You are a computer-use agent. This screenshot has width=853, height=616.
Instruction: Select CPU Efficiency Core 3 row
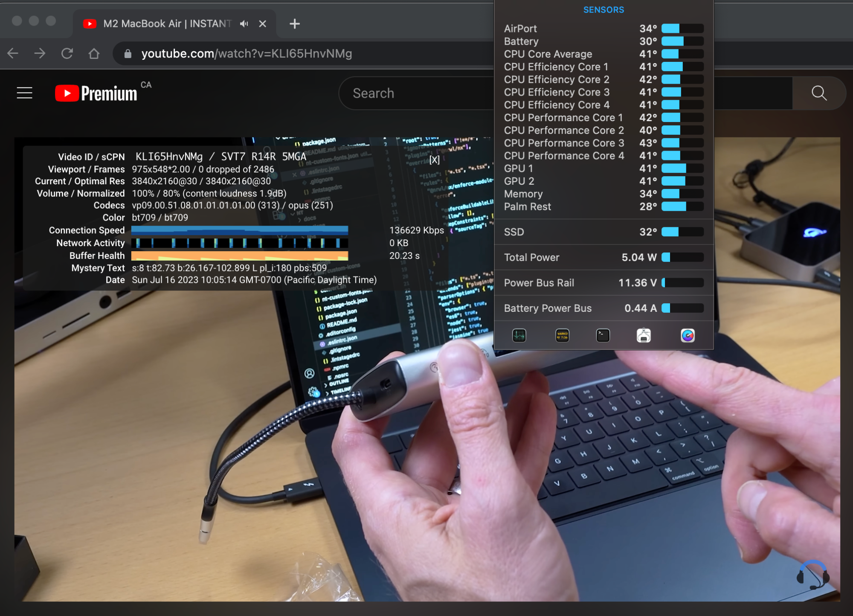point(603,92)
